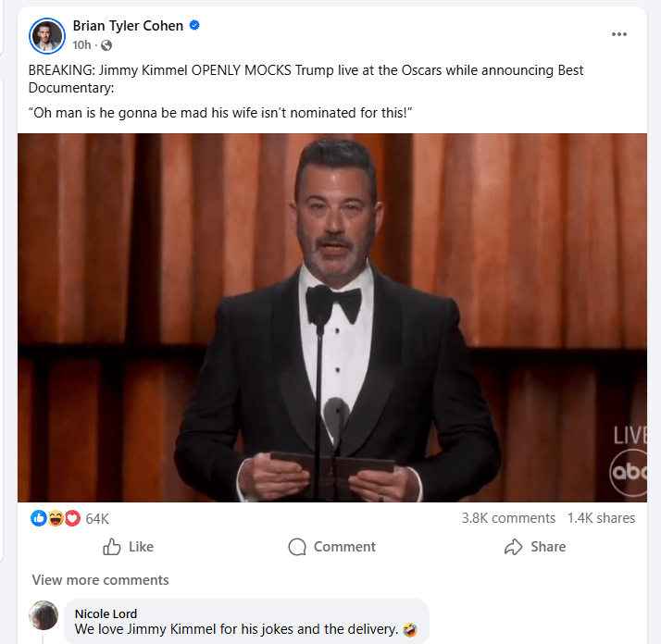Expand View more comments
661x644 pixels.
coord(100,580)
